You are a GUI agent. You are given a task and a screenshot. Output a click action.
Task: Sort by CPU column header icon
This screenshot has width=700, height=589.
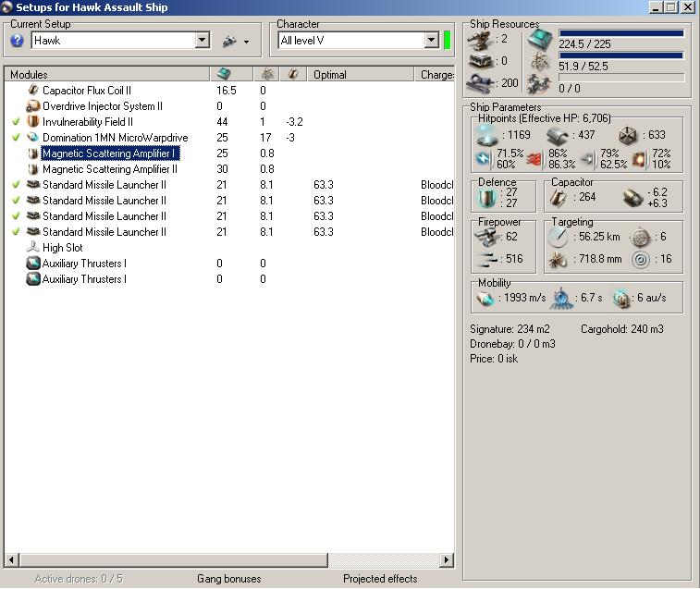click(x=223, y=74)
